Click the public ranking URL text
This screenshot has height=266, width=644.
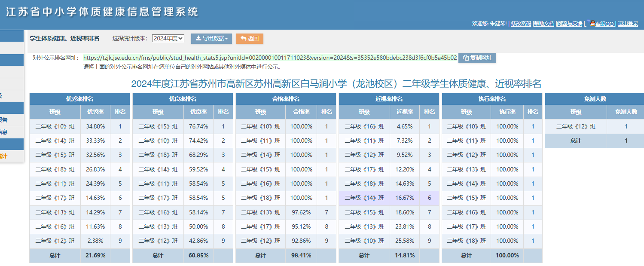(x=270, y=58)
